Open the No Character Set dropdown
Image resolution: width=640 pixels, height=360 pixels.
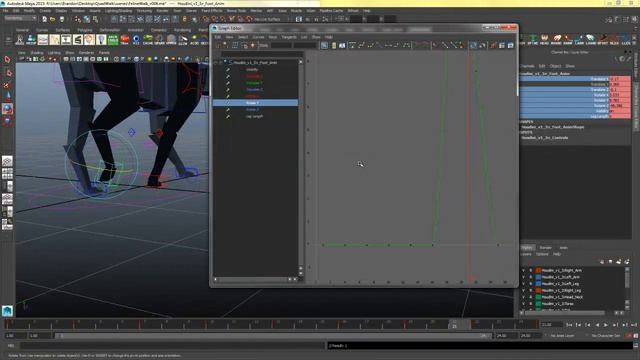pos(606,336)
